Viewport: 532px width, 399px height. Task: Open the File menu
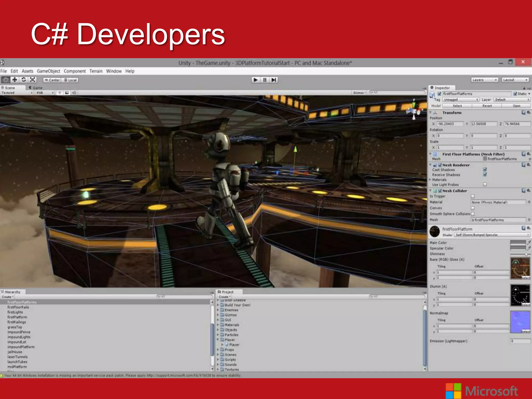[4, 71]
